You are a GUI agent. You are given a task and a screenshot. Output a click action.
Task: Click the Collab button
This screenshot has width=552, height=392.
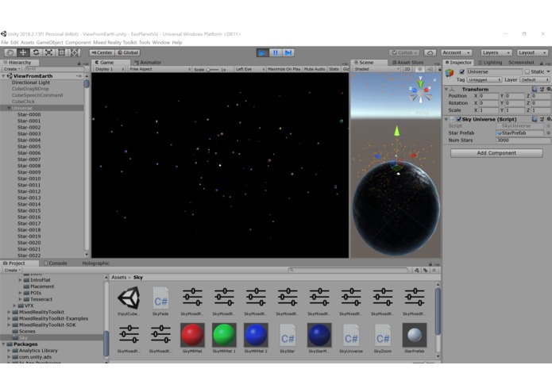[404, 52]
